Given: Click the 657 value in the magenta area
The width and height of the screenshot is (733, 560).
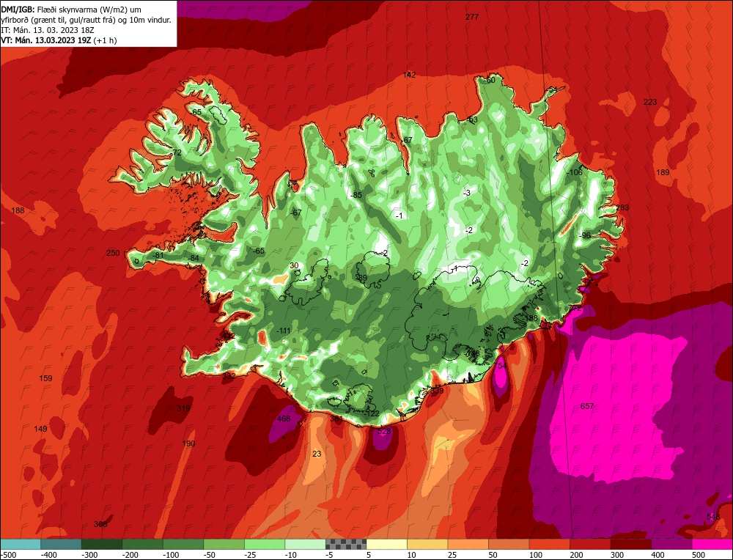Looking at the screenshot, I should (x=586, y=406).
